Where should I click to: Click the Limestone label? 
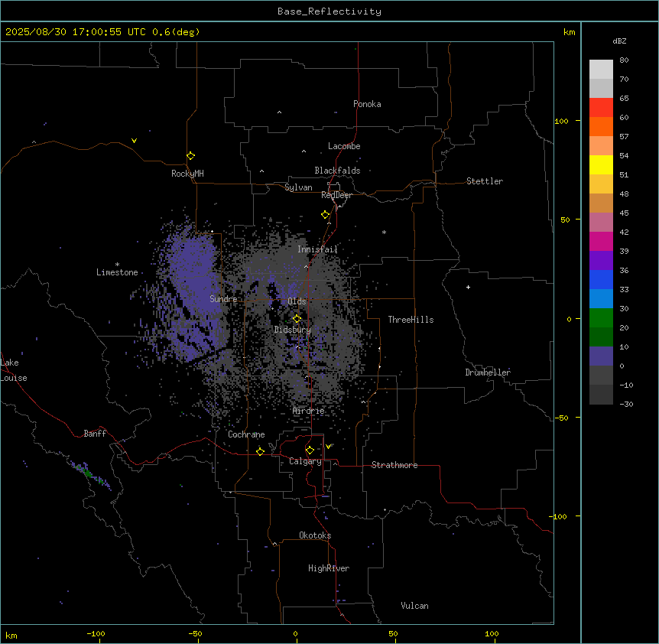tap(117, 272)
